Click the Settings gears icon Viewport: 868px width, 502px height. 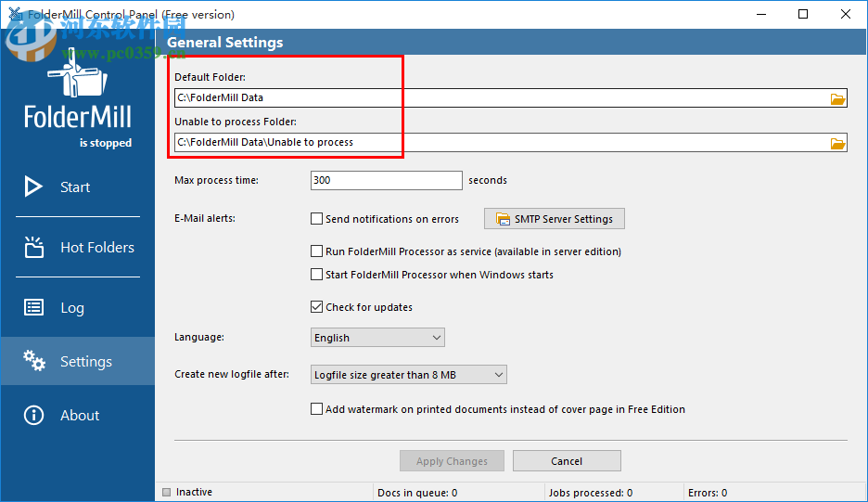34,361
